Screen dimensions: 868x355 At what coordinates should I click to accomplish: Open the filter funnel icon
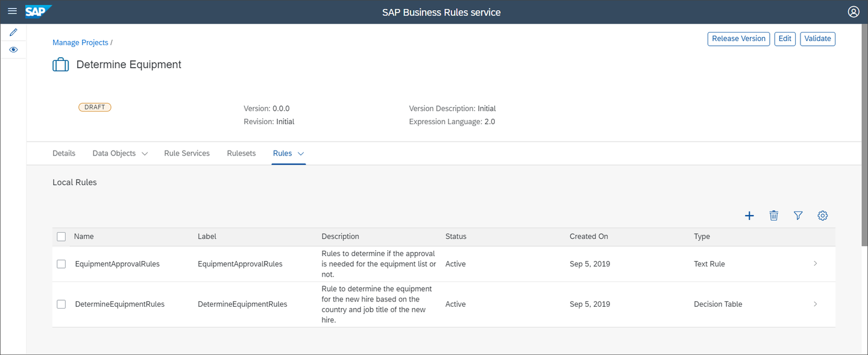click(x=798, y=216)
